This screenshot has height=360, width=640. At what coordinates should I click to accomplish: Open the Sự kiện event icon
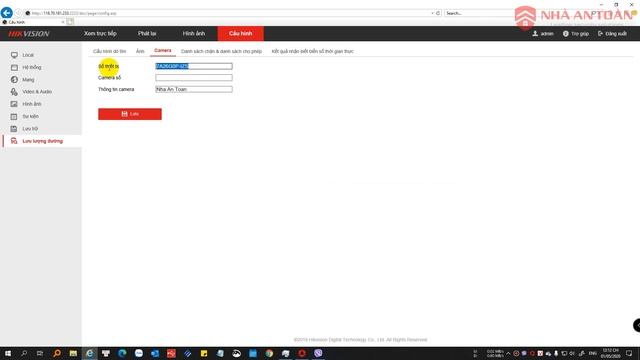pyautogui.click(x=14, y=116)
